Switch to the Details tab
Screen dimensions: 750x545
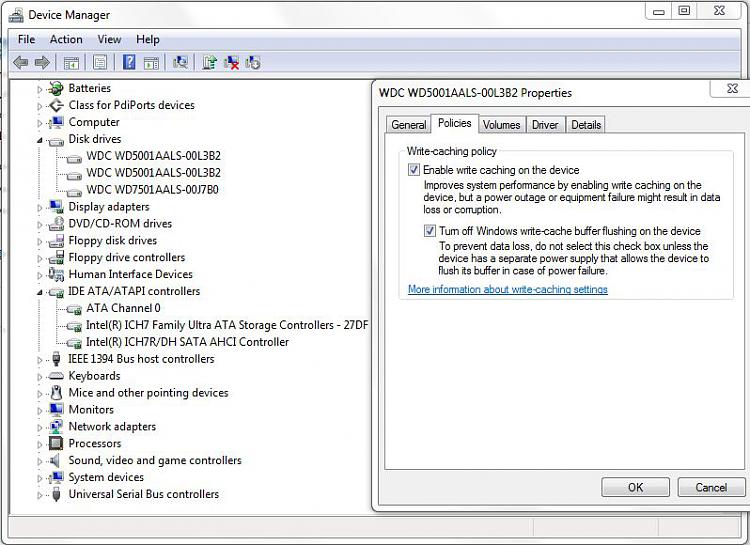click(585, 125)
